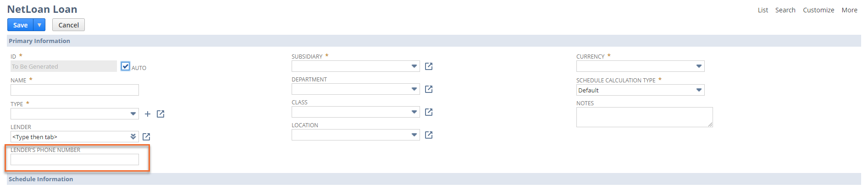Image resolution: width=868 pixels, height=189 pixels.
Task: Open the Subsidiary dropdown
Action: (x=356, y=66)
